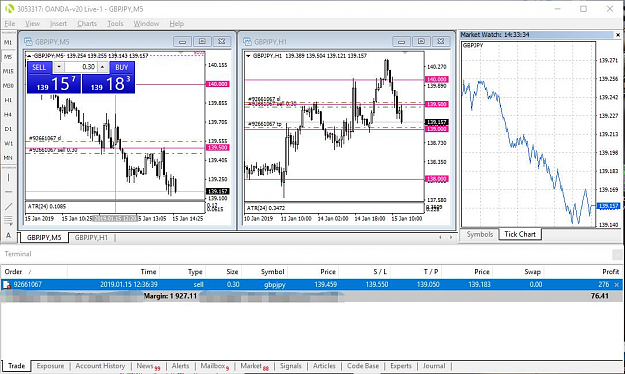The width and height of the screenshot is (625, 374).
Task: Open the Experts terminal tab
Action: click(401, 366)
